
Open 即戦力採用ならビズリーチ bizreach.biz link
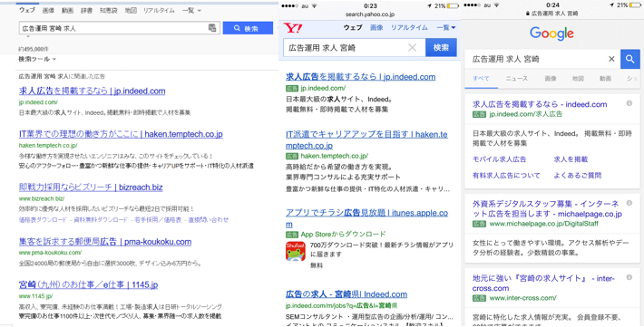click(91, 188)
